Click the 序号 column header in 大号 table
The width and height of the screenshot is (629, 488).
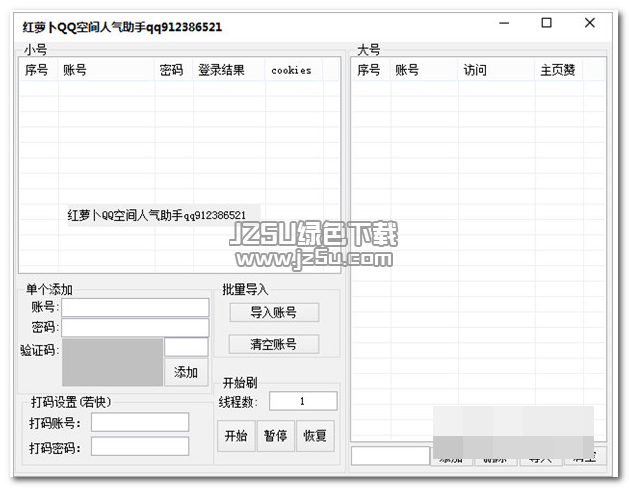371,70
